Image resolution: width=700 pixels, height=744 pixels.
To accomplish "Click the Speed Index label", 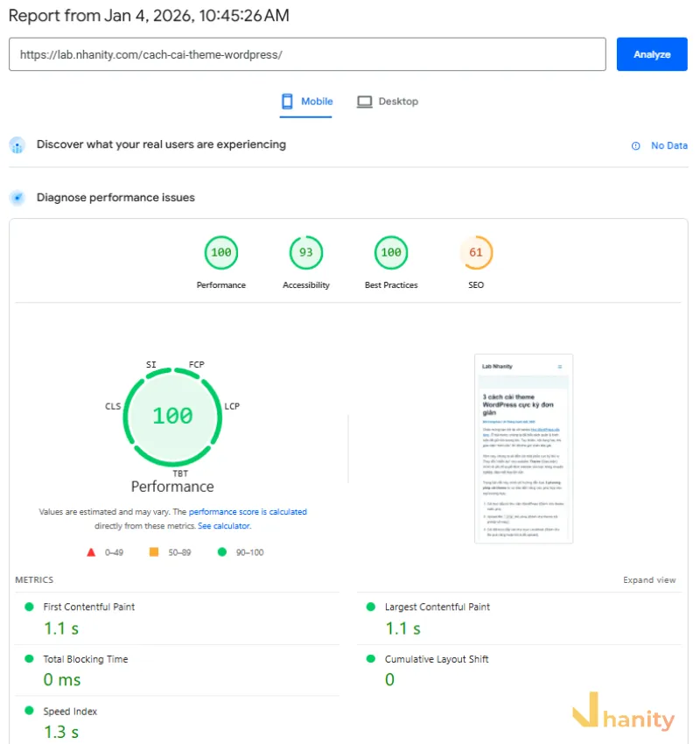I will [70, 712].
